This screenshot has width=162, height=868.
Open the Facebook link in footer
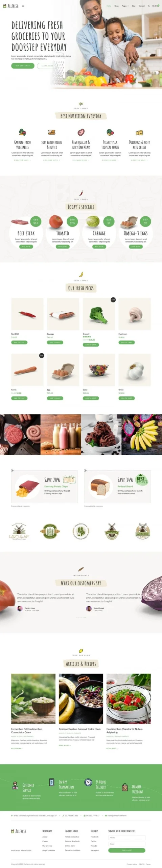pyautogui.click(x=95, y=836)
